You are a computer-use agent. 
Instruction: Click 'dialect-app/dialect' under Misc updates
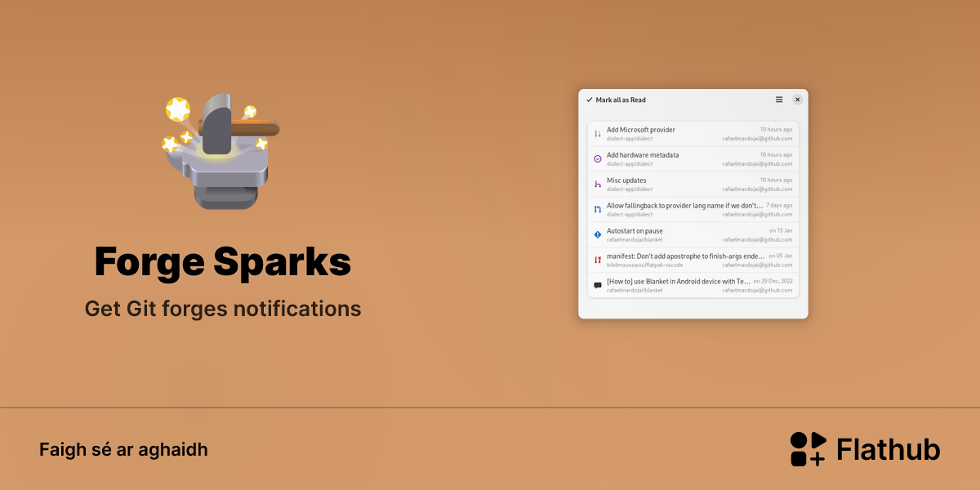tap(630, 189)
